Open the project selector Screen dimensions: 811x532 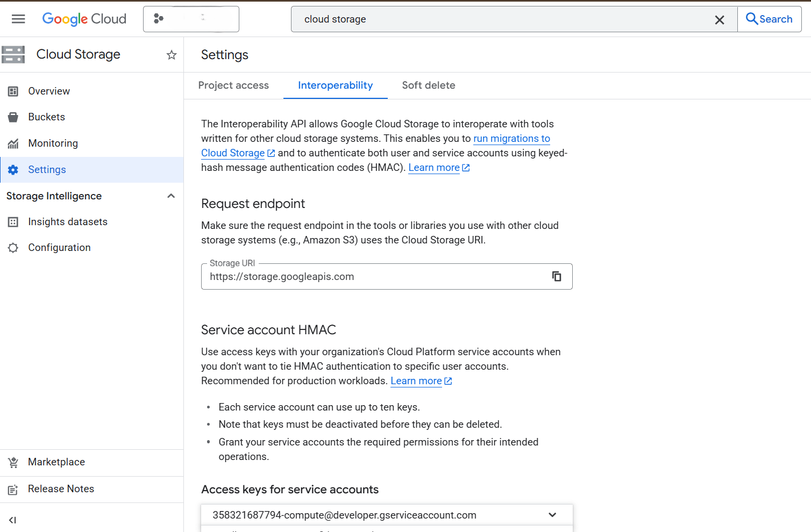(x=191, y=19)
